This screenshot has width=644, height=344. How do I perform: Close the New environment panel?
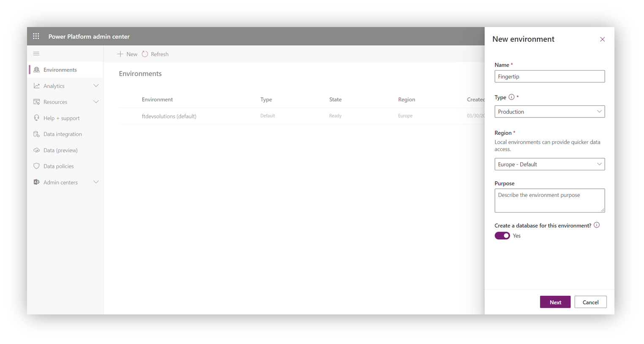(x=603, y=39)
